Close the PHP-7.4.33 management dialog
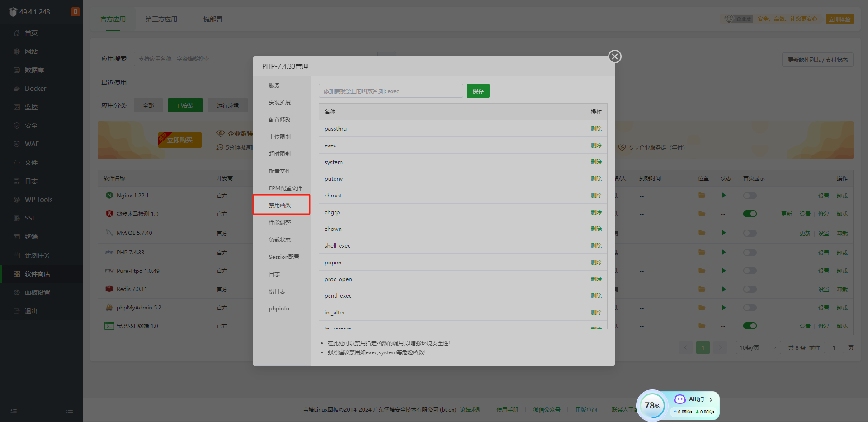 614,56
